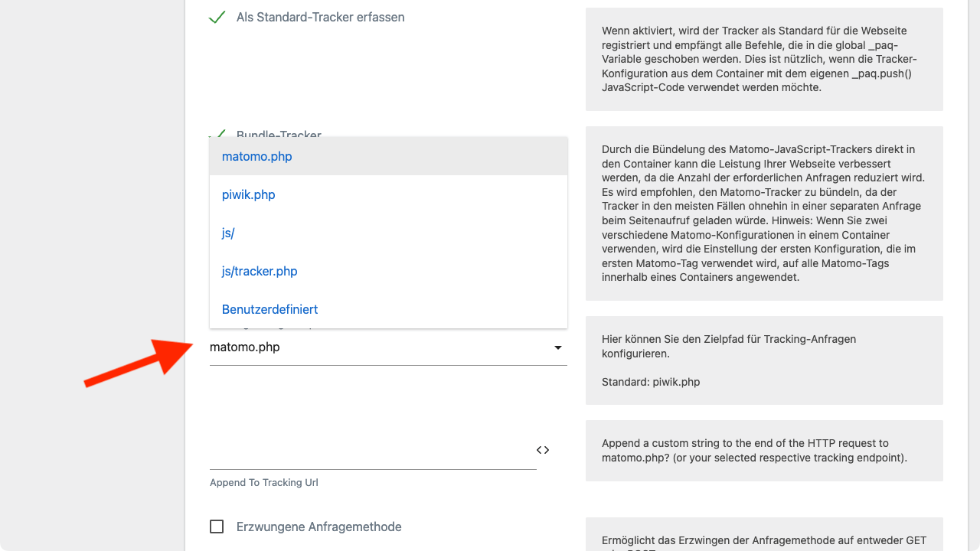Select matomo.php from the list
The height and width of the screenshot is (551, 980).
click(388, 156)
